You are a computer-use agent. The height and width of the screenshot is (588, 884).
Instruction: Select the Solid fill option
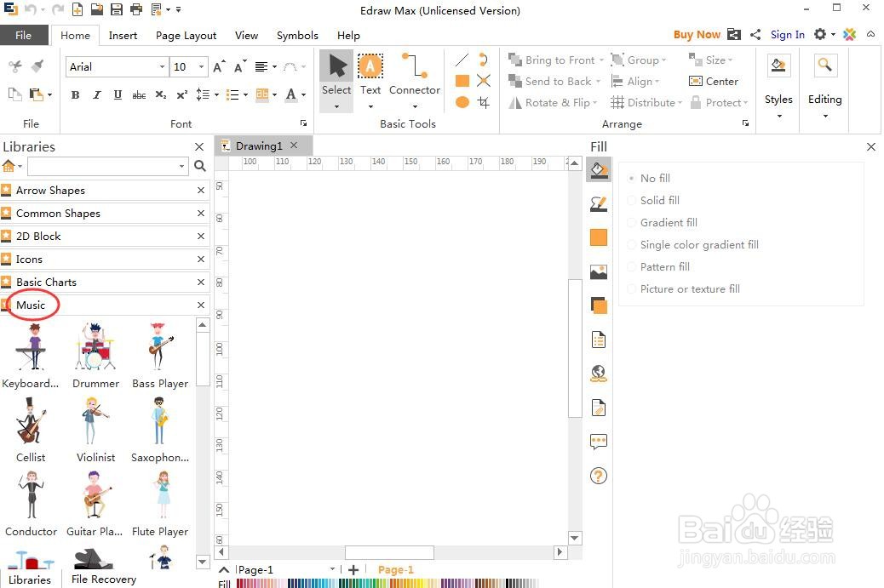[653, 200]
